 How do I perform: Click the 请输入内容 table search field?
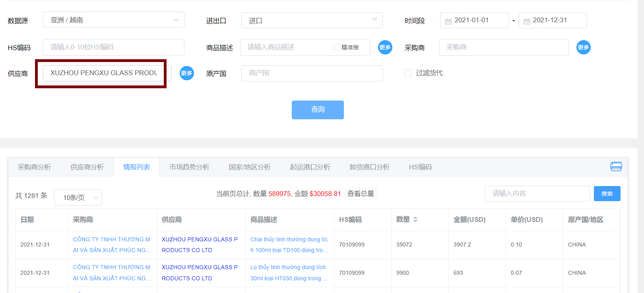tap(537, 194)
